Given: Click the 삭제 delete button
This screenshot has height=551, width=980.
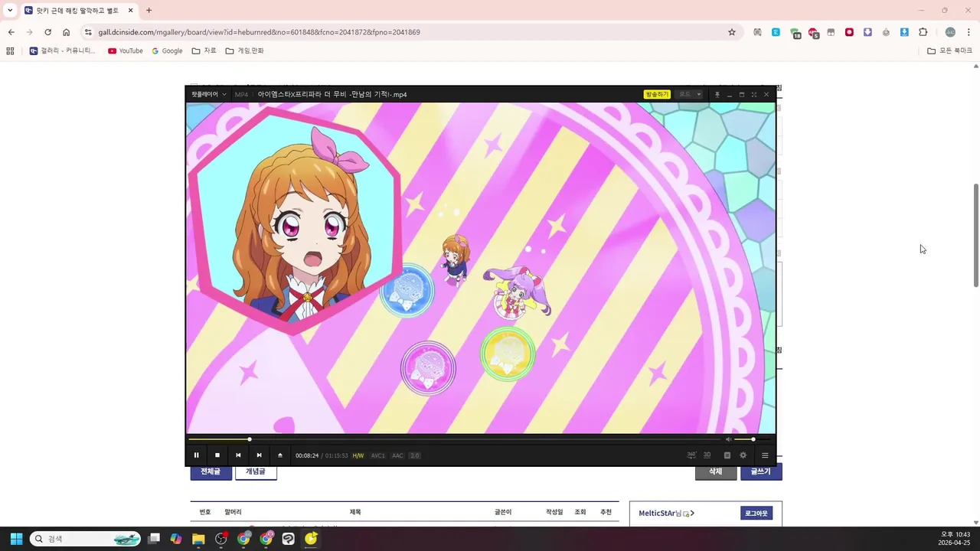Looking at the screenshot, I should pyautogui.click(x=716, y=471).
